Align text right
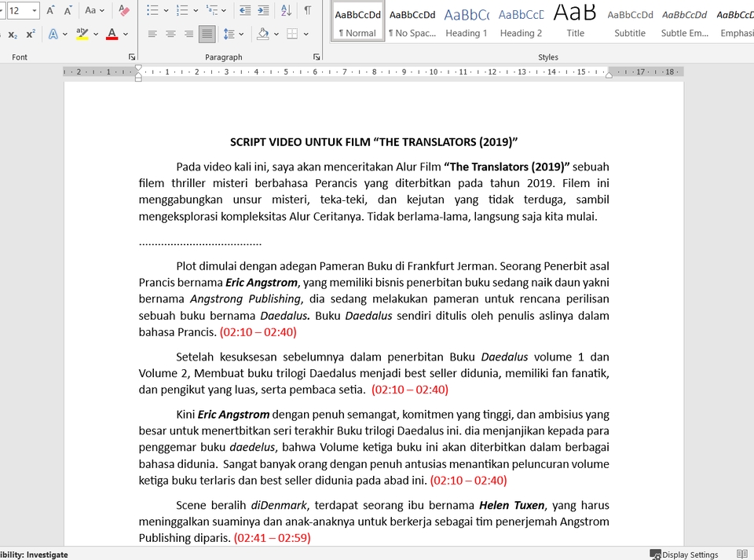This screenshot has width=754, height=560. click(188, 34)
